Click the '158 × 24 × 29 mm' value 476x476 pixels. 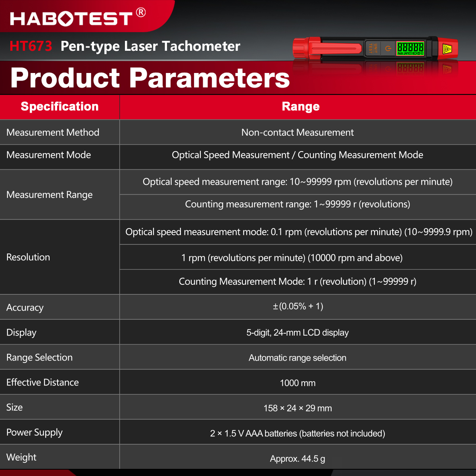tap(297, 408)
